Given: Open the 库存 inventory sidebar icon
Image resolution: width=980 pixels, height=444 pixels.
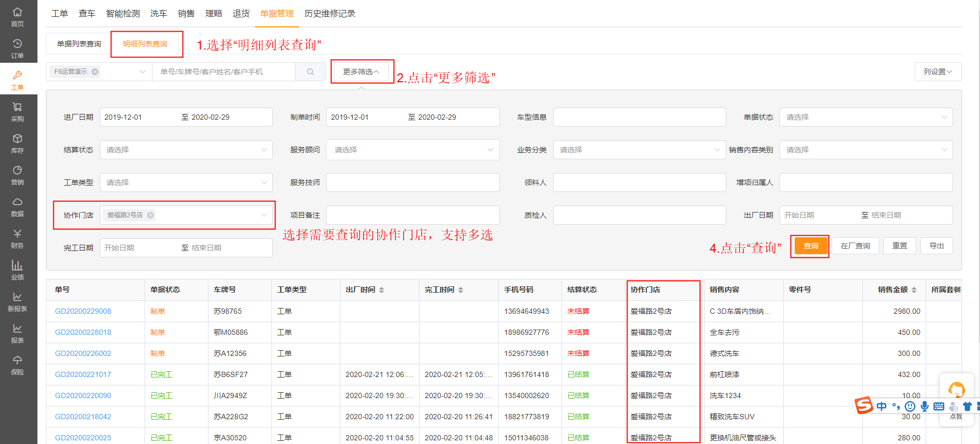Looking at the screenshot, I should click(x=17, y=139).
